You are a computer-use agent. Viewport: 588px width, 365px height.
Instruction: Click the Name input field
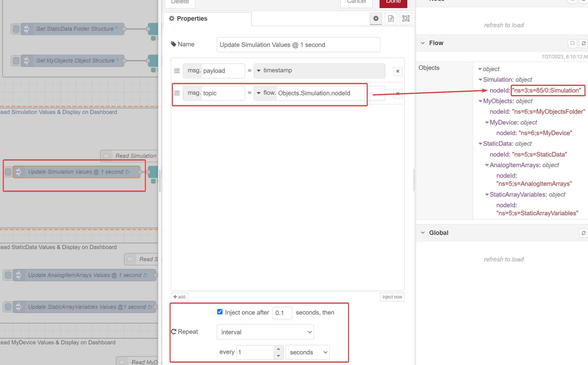coord(298,45)
